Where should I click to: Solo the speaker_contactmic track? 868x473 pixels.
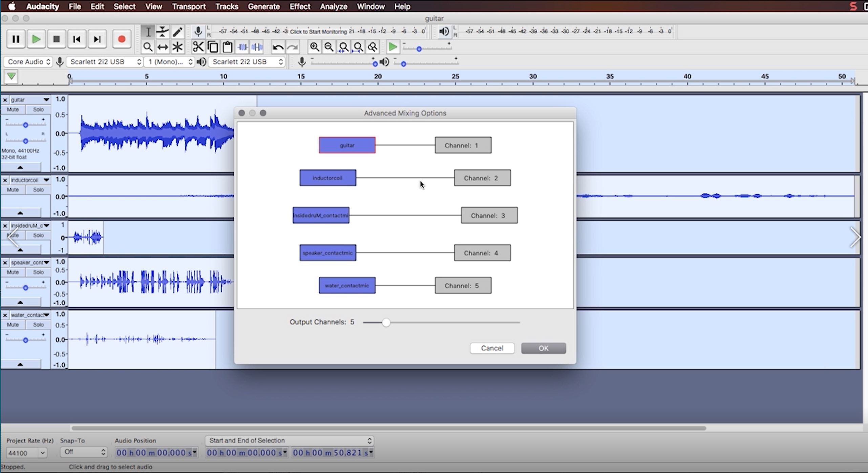[x=38, y=272]
